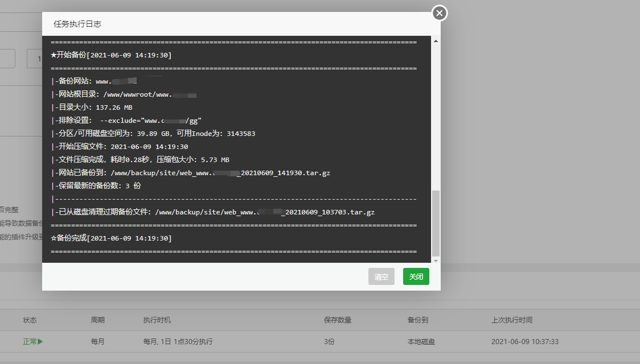Image resolution: width=640 pixels, height=364 pixels.
Task: Click the 网站已备份到 tar.gz path line
Action: coord(191,173)
